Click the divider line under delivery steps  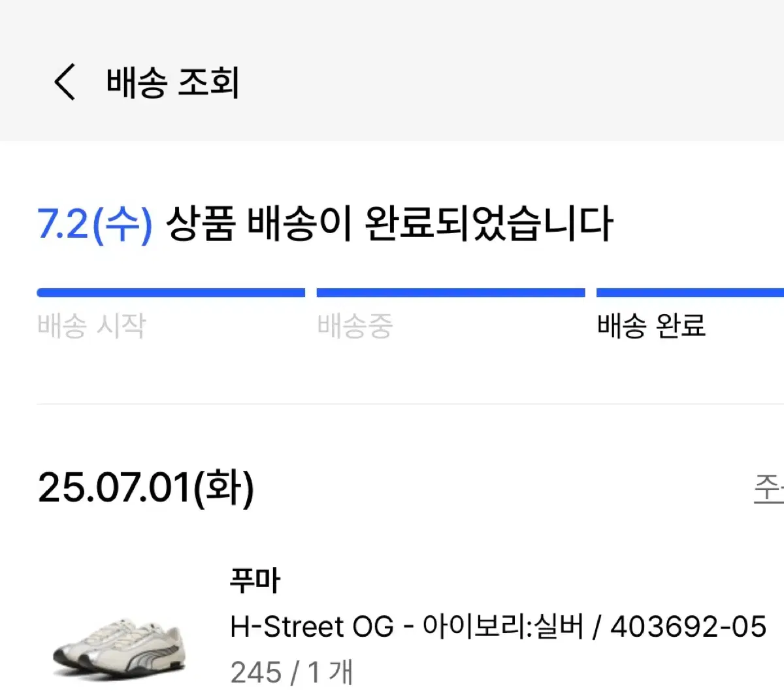[x=410, y=404]
